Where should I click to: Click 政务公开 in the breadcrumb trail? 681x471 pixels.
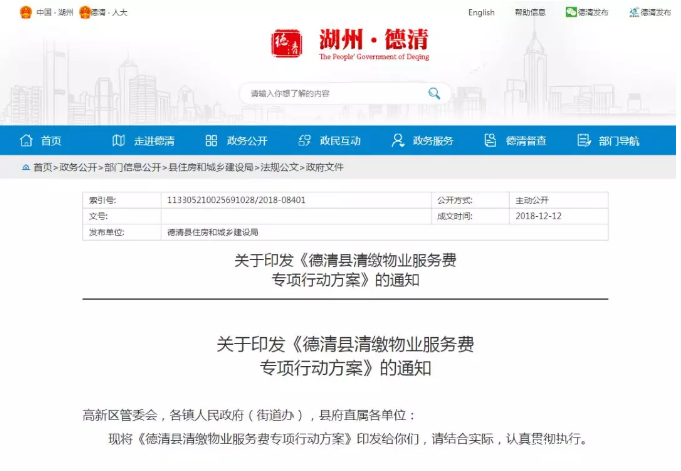(x=78, y=167)
